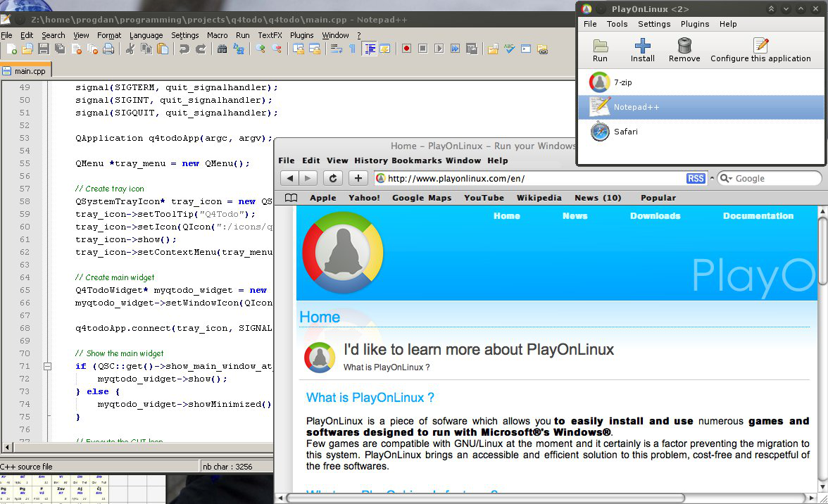Viewport: 828px width, 504px height.
Task: Click the Run icon in PlayOnLinux
Action: click(600, 50)
